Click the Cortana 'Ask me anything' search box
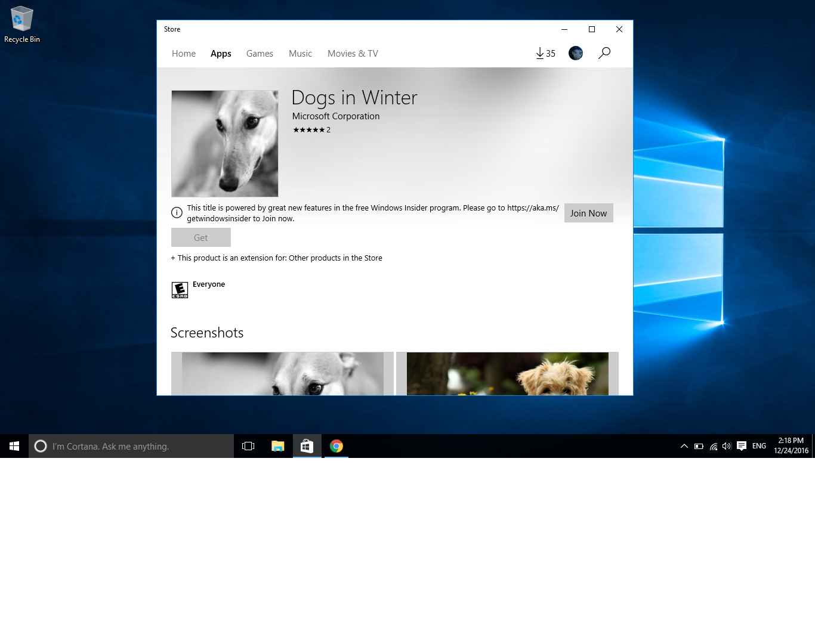Screen dimensions: 815x644 131,446
